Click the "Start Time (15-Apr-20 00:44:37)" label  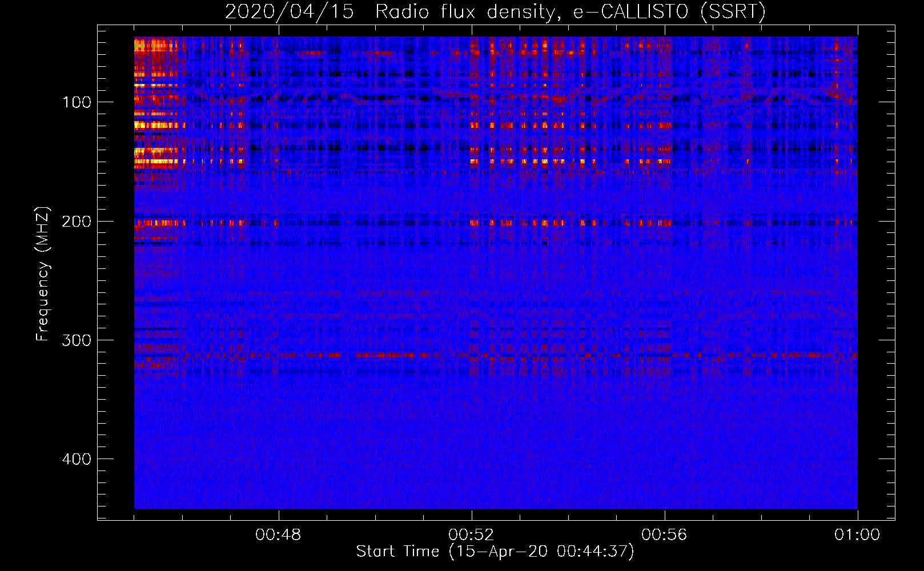click(x=495, y=552)
